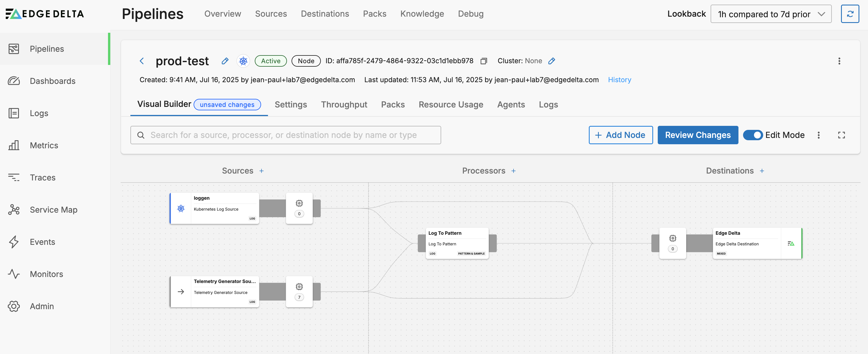Go back with the left chevron arrow
The width and height of the screenshot is (868, 354).
pyautogui.click(x=142, y=61)
